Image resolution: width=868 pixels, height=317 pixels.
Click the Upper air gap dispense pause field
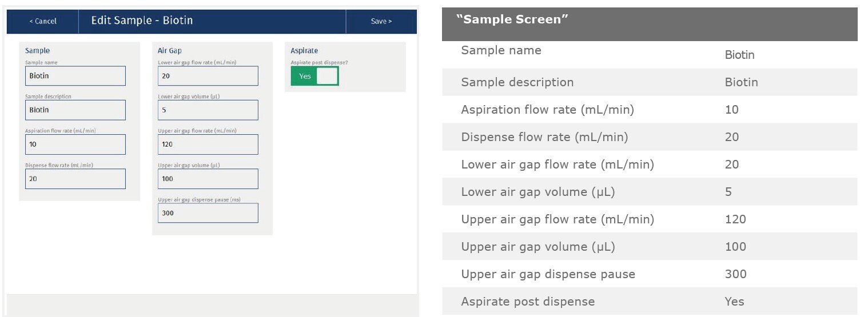coord(208,213)
